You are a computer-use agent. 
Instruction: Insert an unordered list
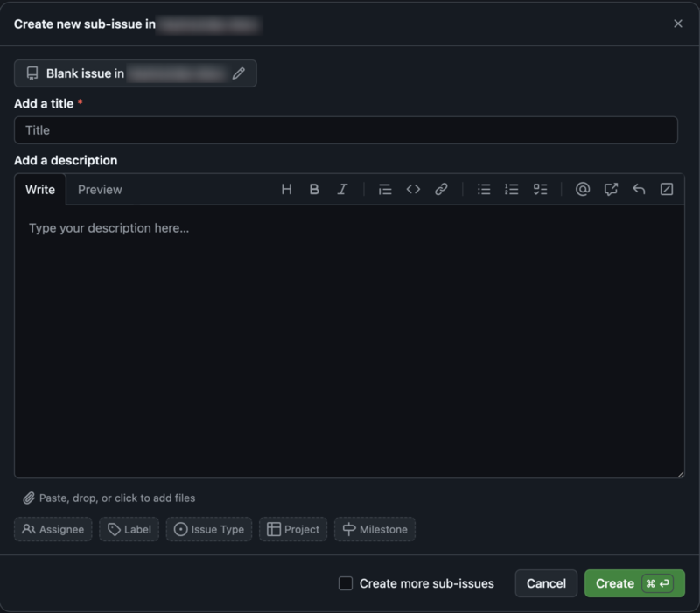pos(483,189)
